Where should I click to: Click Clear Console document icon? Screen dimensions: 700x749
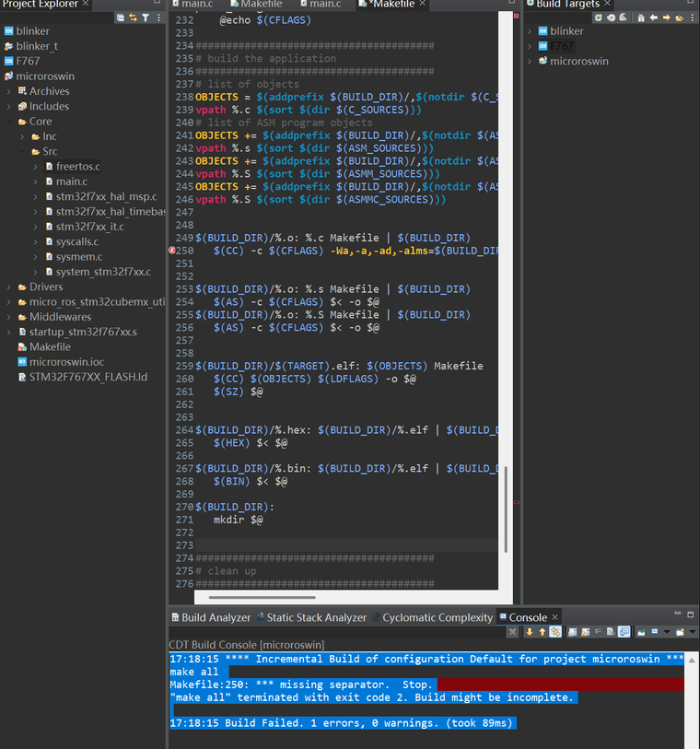tap(611, 632)
